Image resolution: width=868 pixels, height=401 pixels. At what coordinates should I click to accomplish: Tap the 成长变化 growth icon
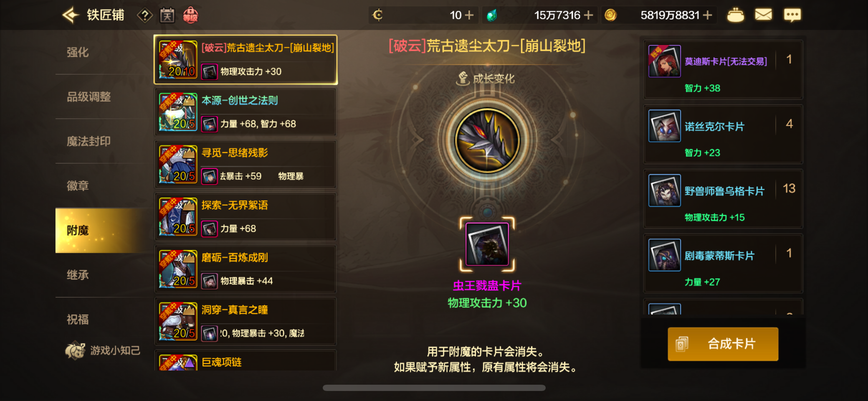(x=462, y=78)
